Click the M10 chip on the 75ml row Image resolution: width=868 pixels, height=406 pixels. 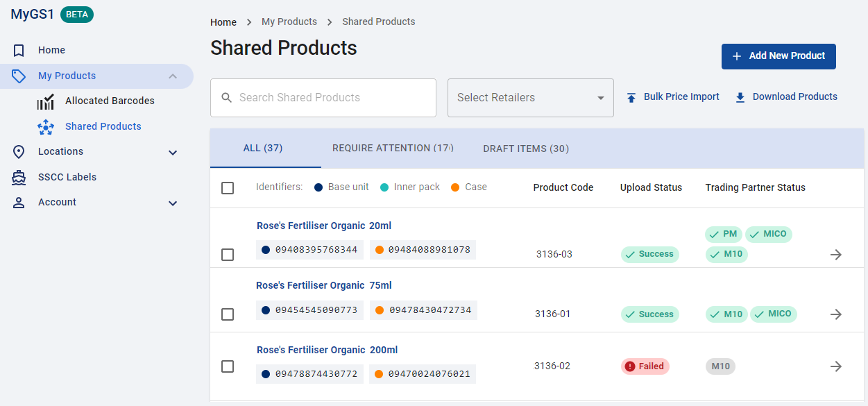pos(726,314)
